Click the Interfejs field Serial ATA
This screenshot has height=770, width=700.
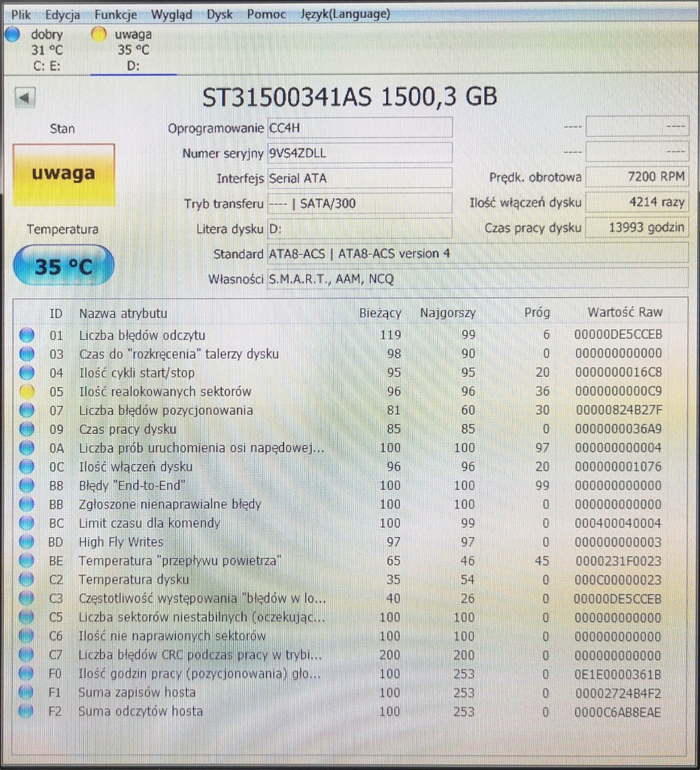[x=359, y=177]
